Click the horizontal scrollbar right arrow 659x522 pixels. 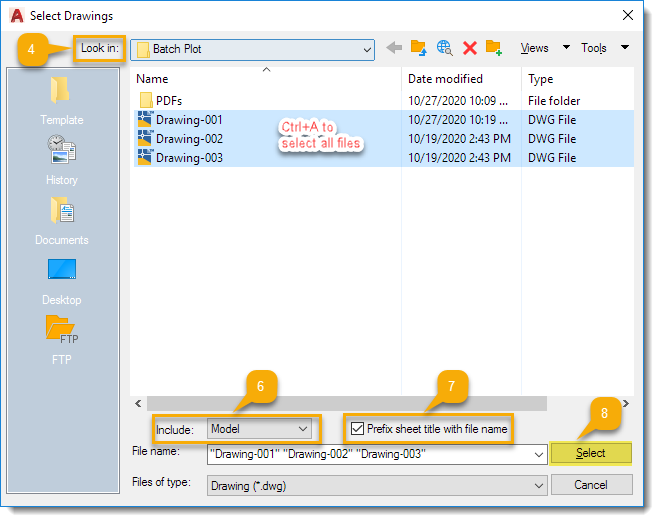(x=626, y=403)
